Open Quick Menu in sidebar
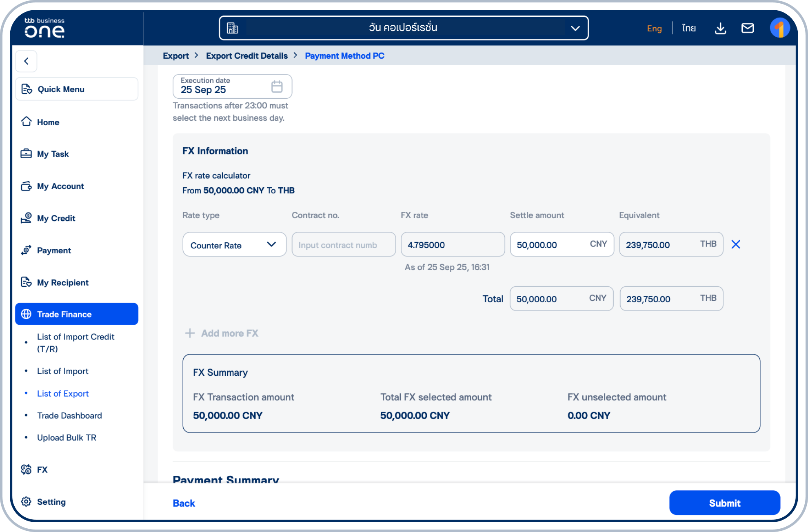Image resolution: width=808 pixels, height=532 pixels. (x=77, y=89)
